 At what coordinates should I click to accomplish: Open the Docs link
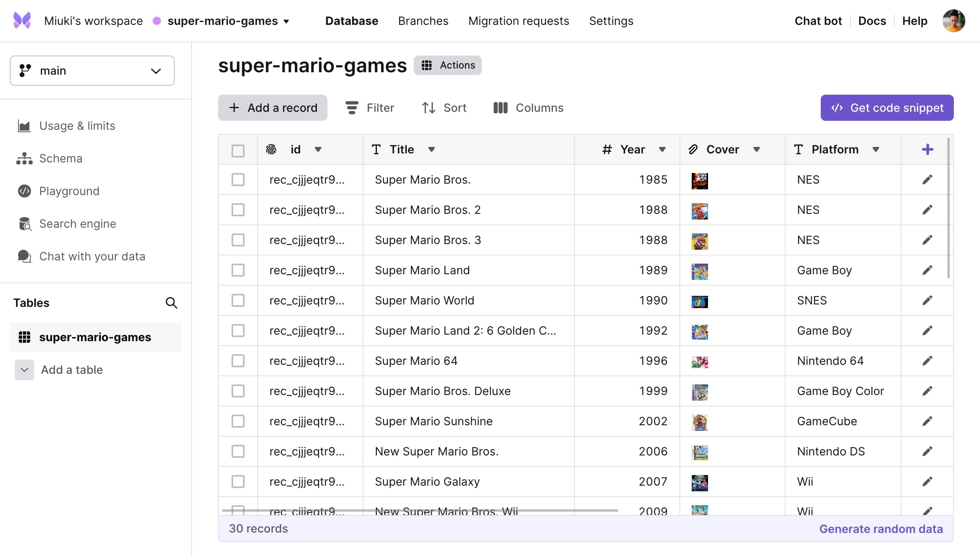[872, 21]
